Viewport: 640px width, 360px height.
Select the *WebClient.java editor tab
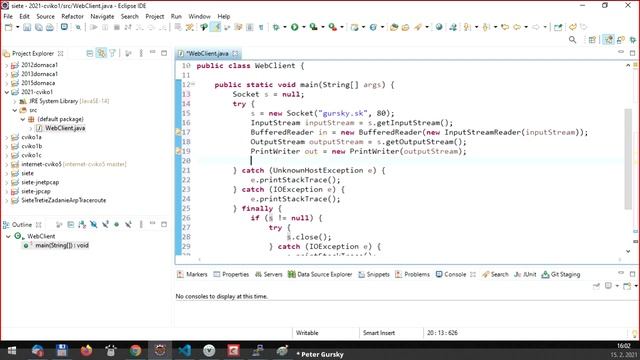click(x=208, y=53)
